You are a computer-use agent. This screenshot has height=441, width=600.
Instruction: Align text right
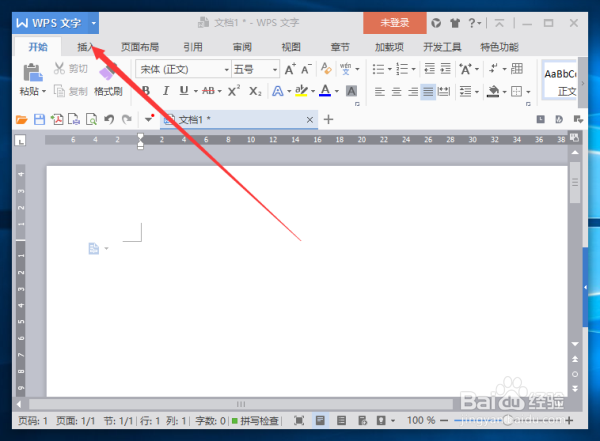coord(412,91)
